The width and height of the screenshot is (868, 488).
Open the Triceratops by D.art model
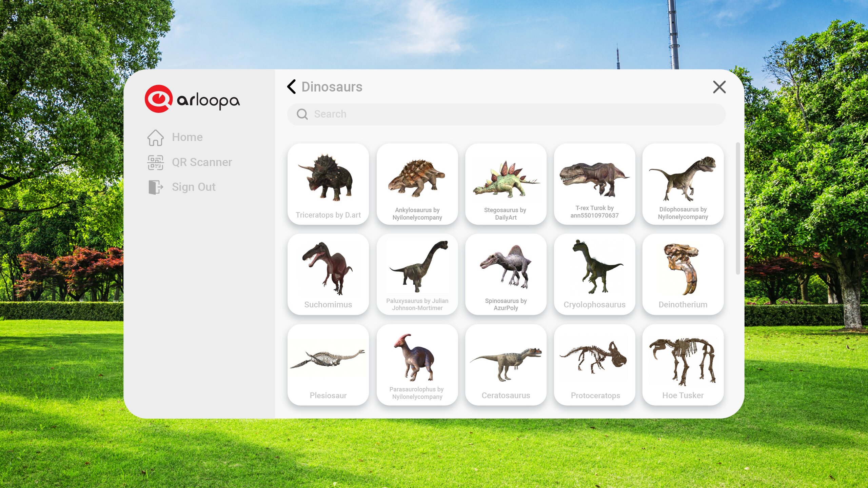(328, 184)
